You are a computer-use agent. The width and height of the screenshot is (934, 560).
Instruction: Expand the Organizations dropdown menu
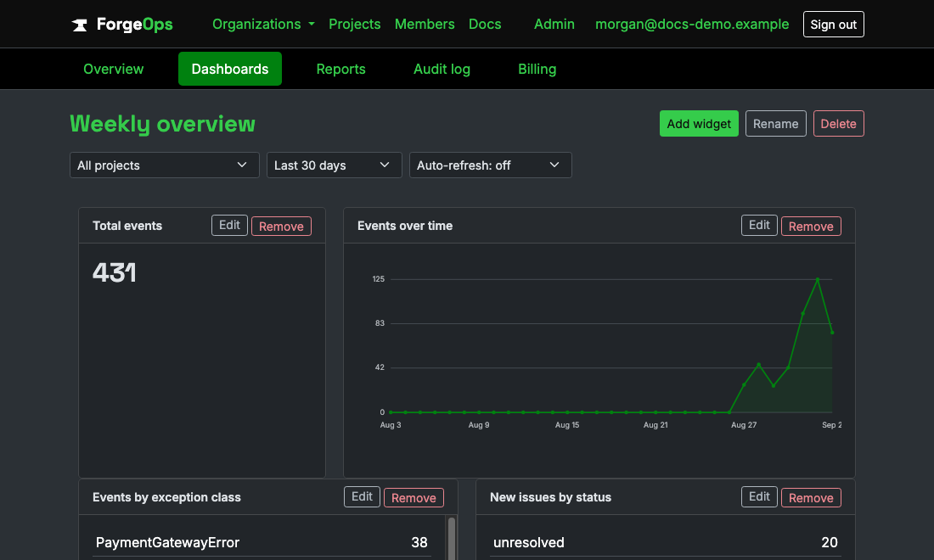click(263, 25)
